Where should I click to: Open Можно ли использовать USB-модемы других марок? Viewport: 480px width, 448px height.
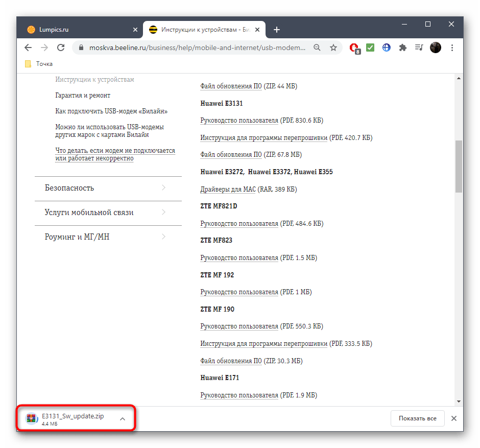(110, 131)
